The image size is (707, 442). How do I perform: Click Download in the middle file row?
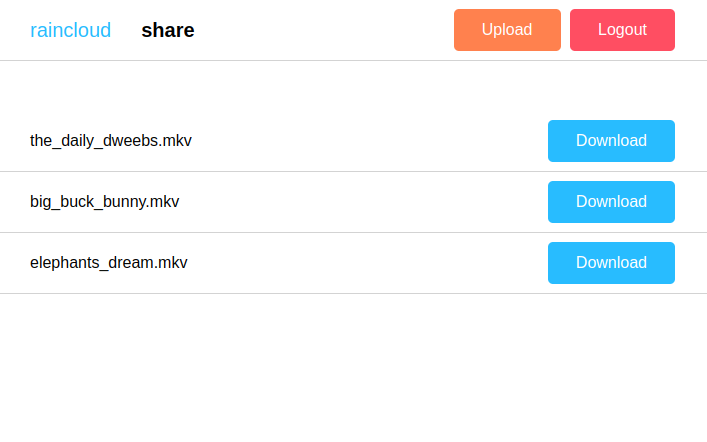point(611,202)
